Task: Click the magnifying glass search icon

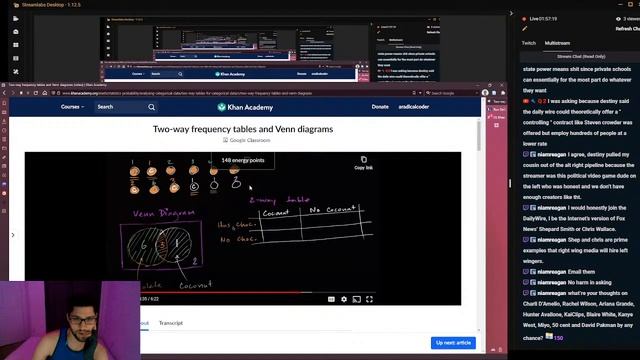Action: [151, 107]
